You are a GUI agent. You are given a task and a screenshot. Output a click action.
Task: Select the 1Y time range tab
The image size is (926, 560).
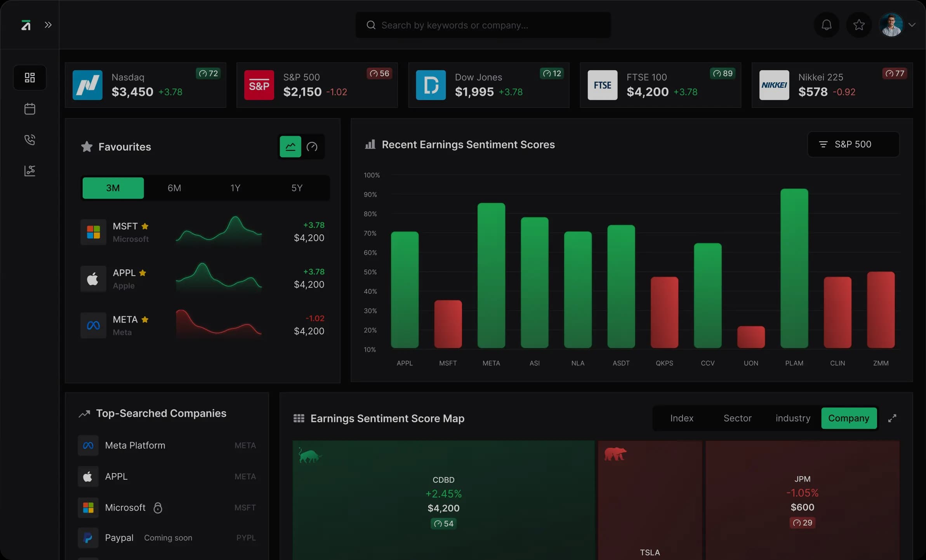[235, 188]
